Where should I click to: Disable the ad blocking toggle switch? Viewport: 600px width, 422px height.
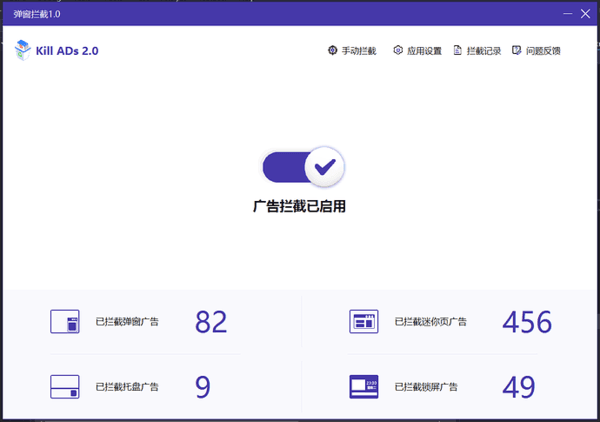point(303,168)
